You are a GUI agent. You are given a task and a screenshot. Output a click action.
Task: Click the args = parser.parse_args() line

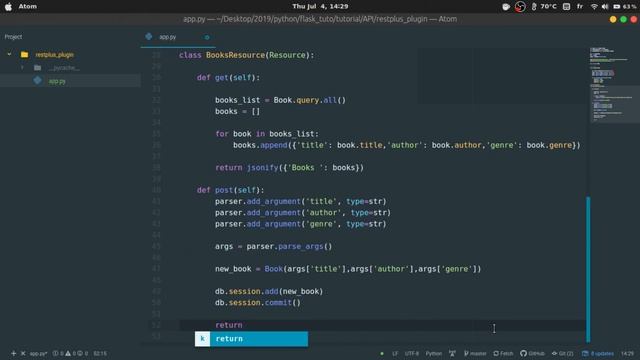(273, 247)
